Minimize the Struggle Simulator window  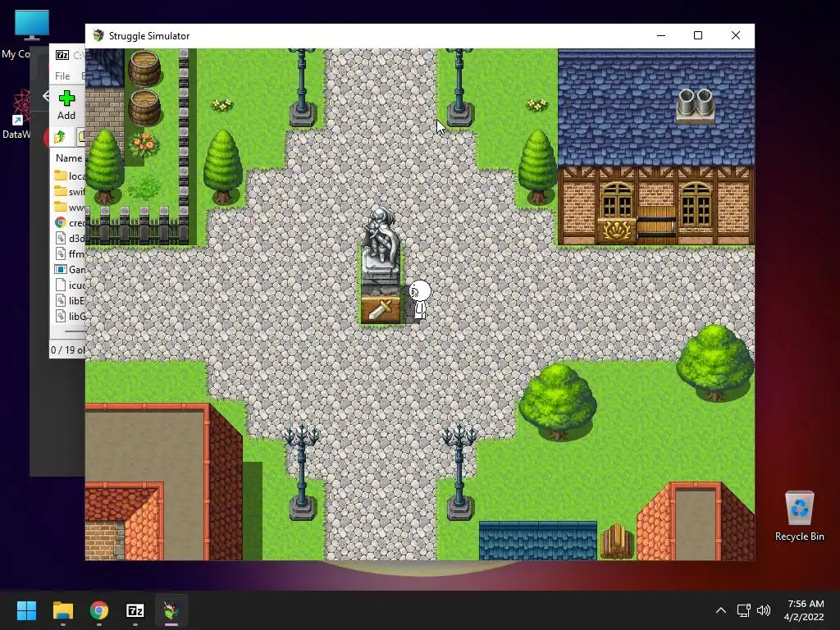661,35
